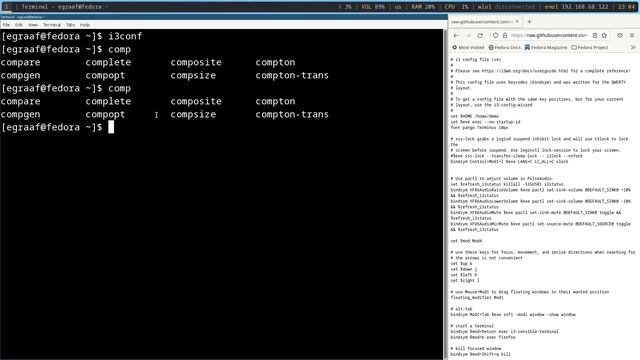Open a new Firefox tab

coord(529,22)
